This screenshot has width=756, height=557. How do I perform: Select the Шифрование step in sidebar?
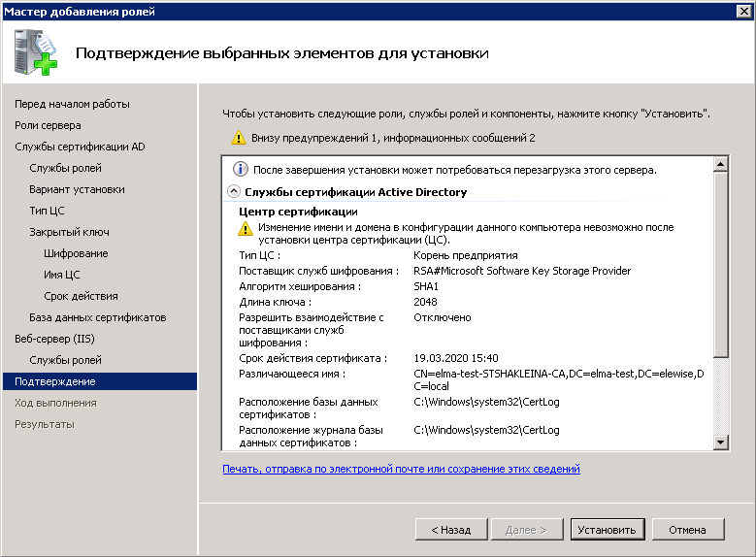pyautogui.click(x=76, y=253)
